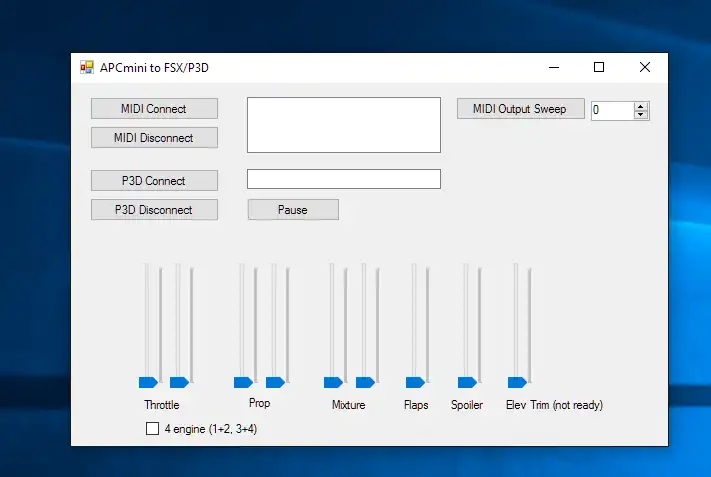Decrement the sweep value spinner down arrow
The width and height of the screenshot is (711, 477).
(641, 115)
